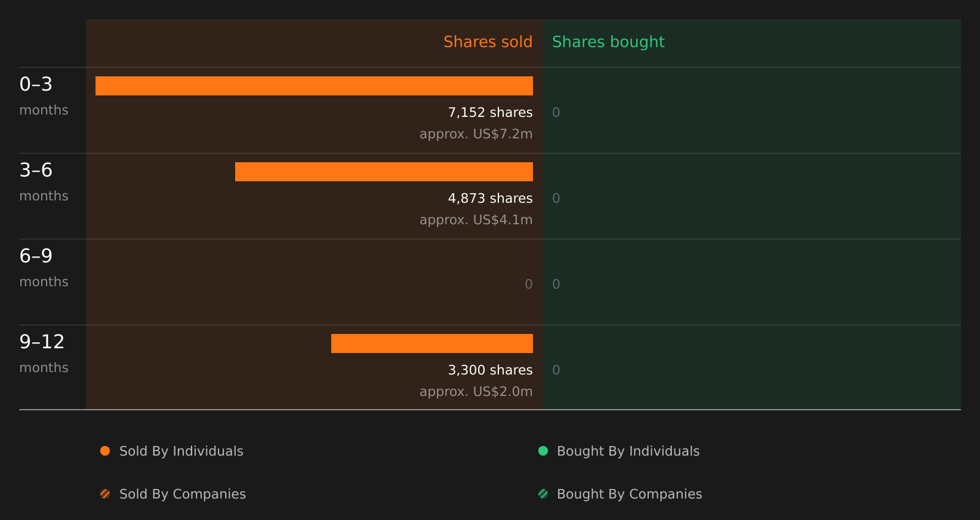
Task: Click the 0–3 months orange bar
Action: pyautogui.click(x=314, y=86)
